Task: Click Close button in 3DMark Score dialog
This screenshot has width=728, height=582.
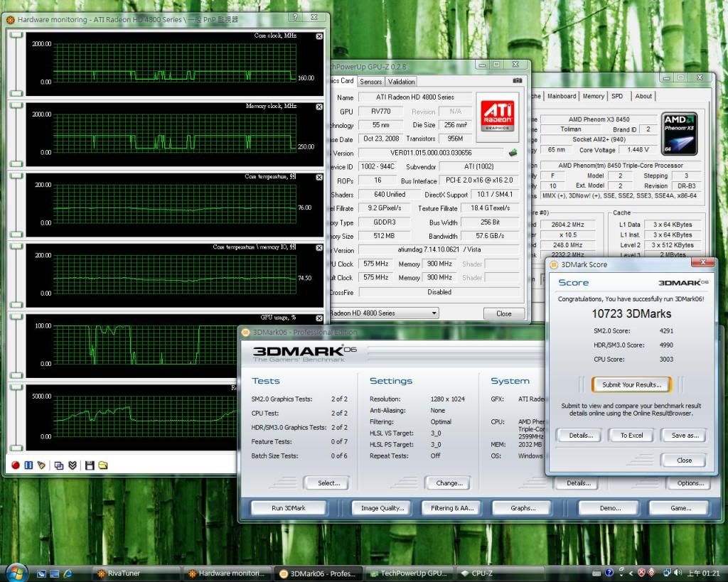Action: pyautogui.click(x=684, y=460)
